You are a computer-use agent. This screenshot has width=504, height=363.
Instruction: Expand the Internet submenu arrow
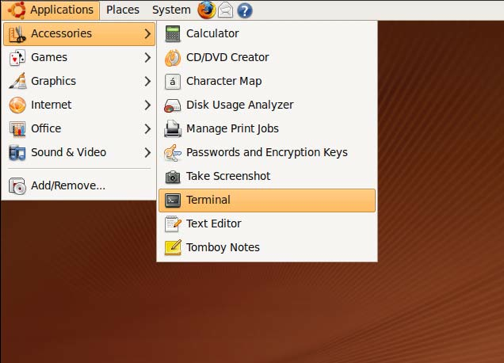point(148,105)
